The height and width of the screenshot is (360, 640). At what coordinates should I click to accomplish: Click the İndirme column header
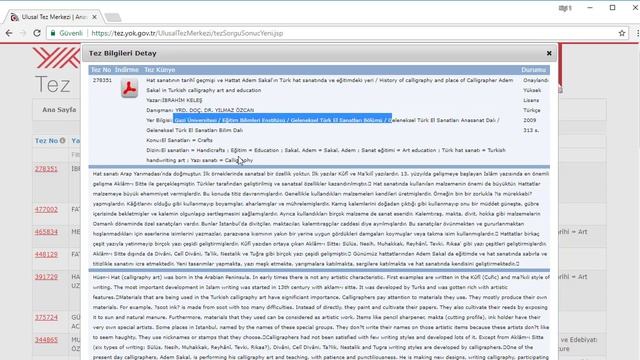pos(127,70)
